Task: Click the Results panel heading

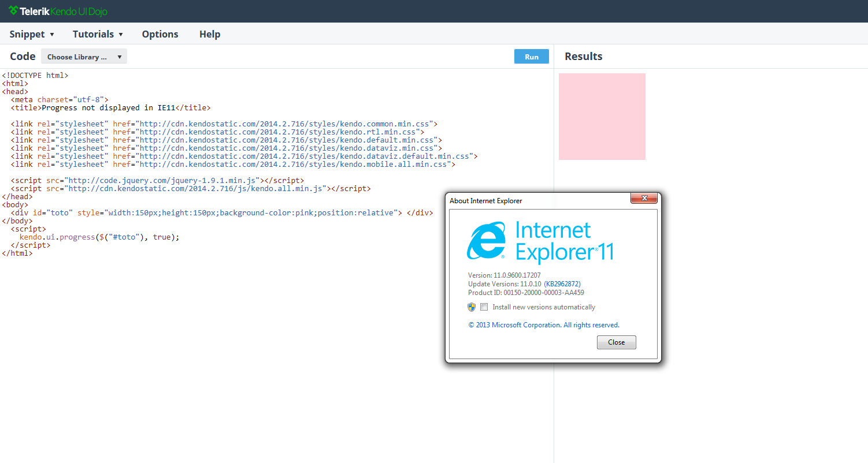Action: tap(584, 57)
